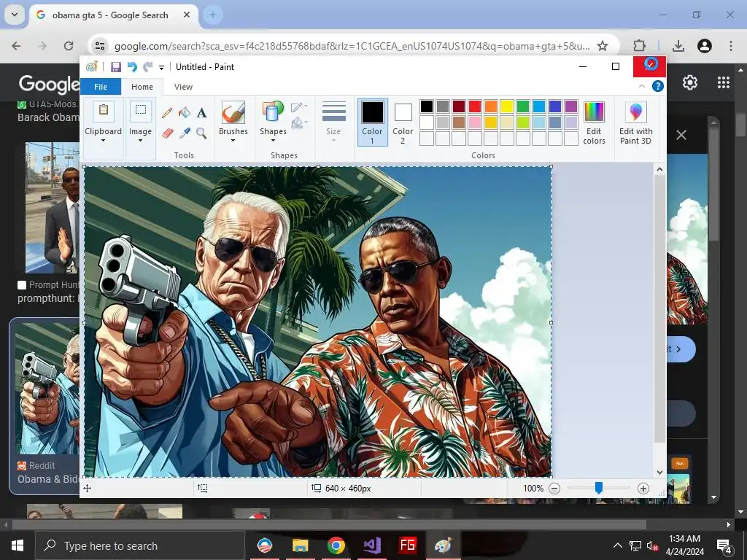Select Color 2 background button
This screenshot has height=560, width=747.
[x=403, y=122]
